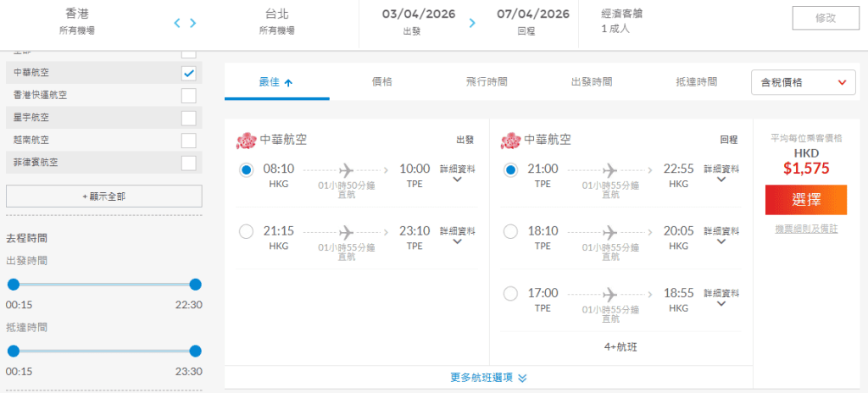
Task: Switch to the 價格 sorting tab
Action: tap(382, 82)
